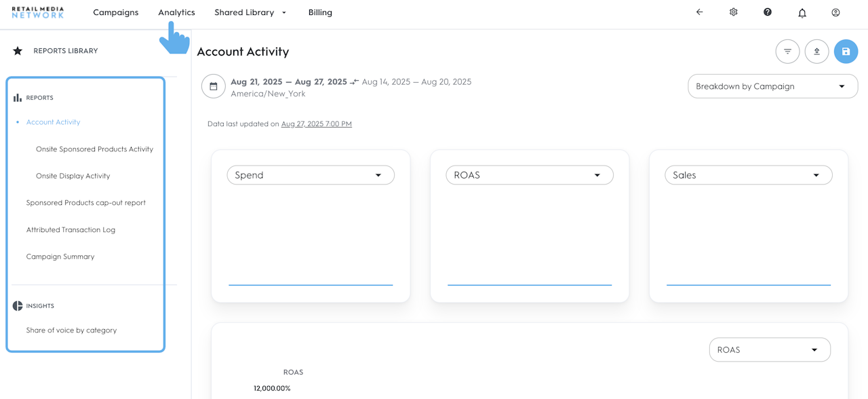The image size is (868, 399).
Task: Click the Reports Library star icon
Action: click(x=18, y=51)
